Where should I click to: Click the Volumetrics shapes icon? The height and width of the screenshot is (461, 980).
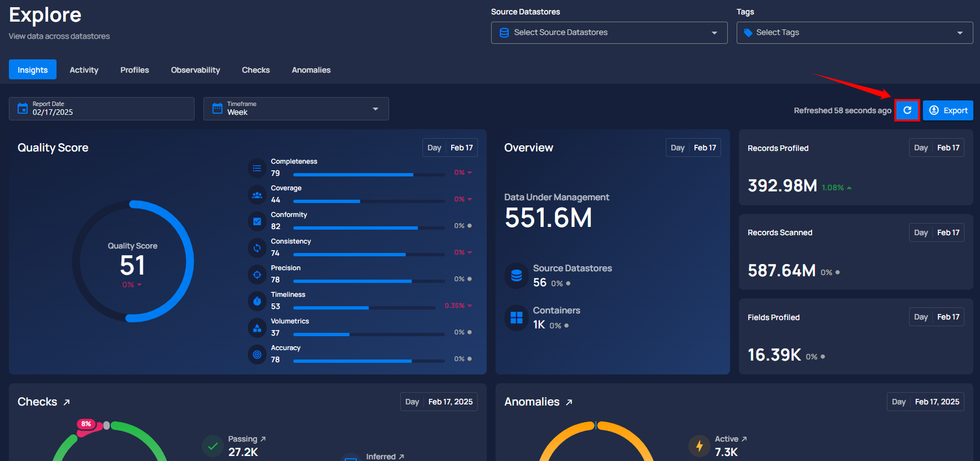point(257,328)
